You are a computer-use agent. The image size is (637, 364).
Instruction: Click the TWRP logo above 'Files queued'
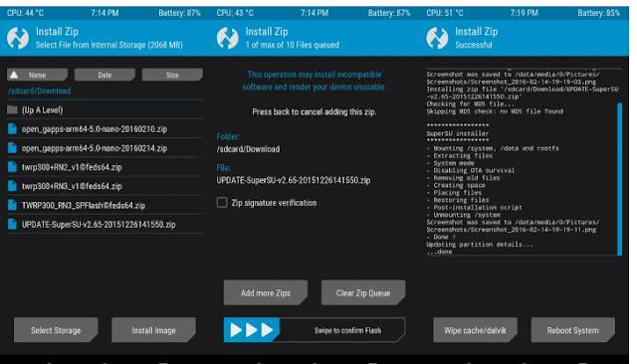(228, 38)
